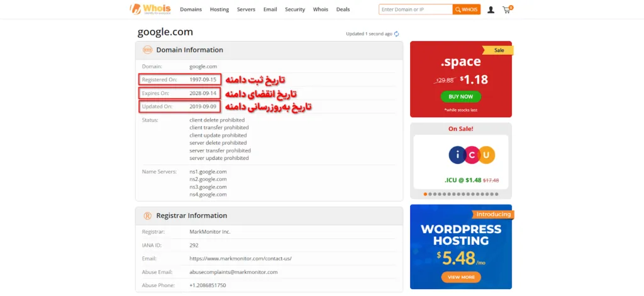
Task: Click the Whois logo in header
Action: (150, 9)
